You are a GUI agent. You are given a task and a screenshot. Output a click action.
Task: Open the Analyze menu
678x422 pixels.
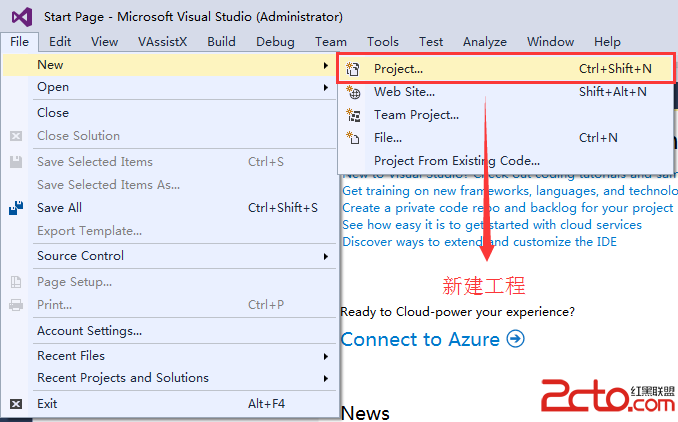coord(485,42)
